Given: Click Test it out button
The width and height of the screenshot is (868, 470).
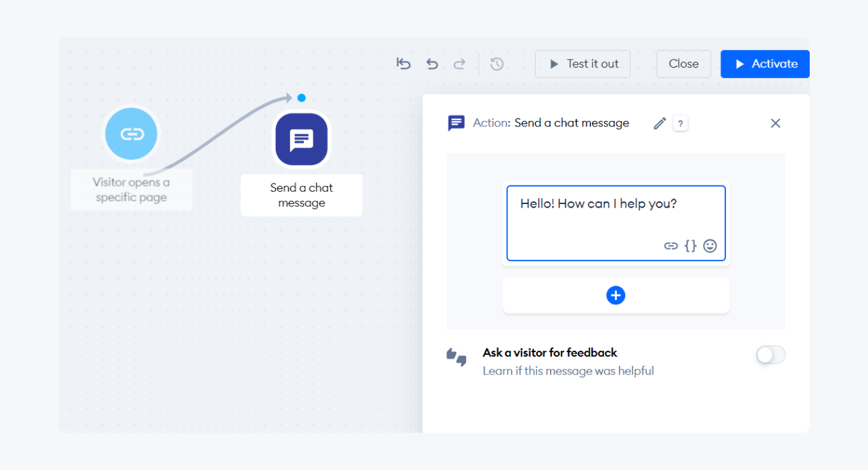Looking at the screenshot, I should 583,64.
